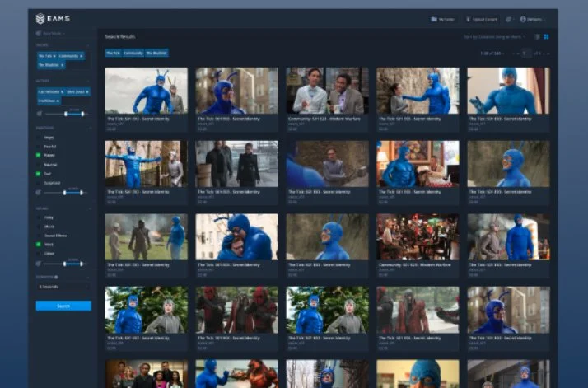The image size is (588, 388).
Task: Click the icon beside the Emotions slider
Action: coord(38,193)
